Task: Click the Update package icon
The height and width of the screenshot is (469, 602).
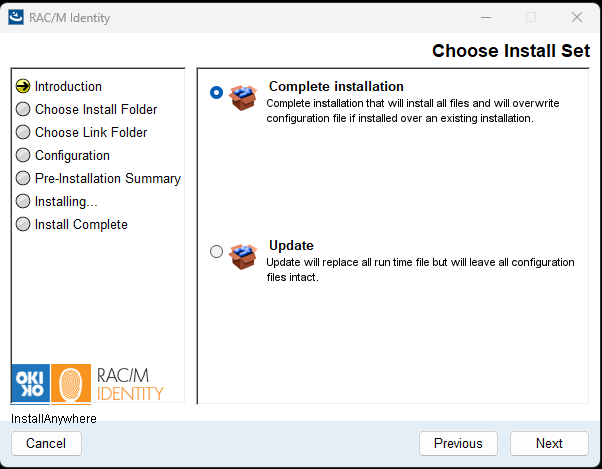Action: [243, 256]
